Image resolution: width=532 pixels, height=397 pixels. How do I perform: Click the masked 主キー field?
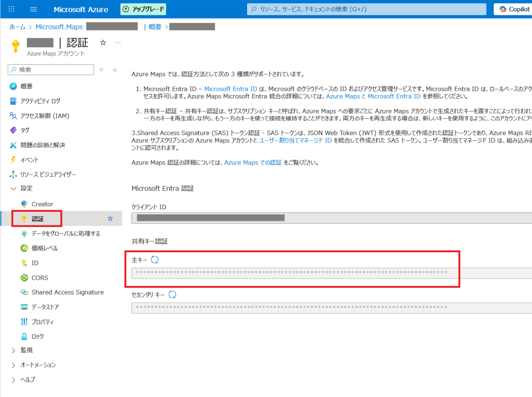[332, 273]
